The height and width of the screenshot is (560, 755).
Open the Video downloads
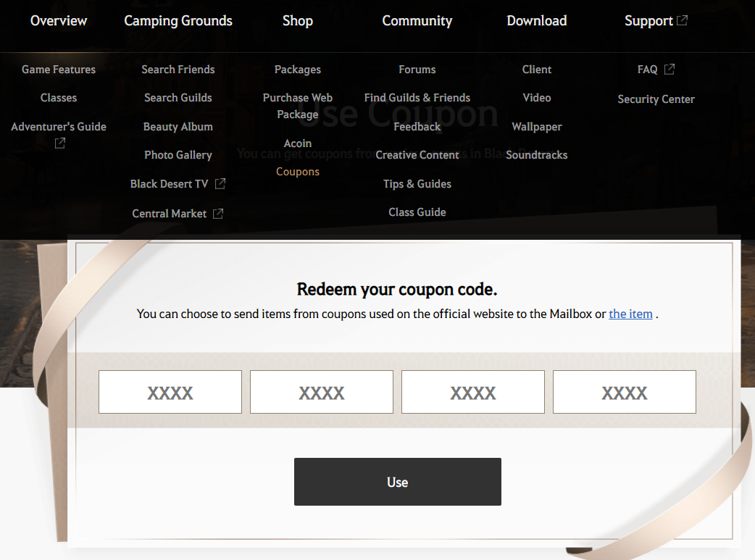coord(536,98)
